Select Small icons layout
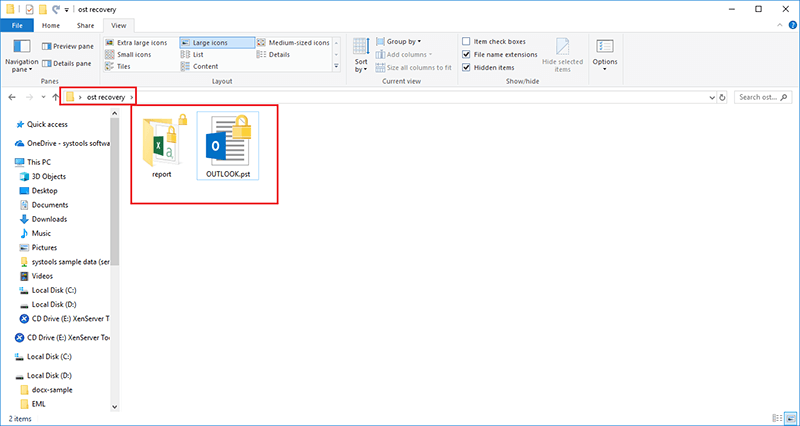 [128, 55]
